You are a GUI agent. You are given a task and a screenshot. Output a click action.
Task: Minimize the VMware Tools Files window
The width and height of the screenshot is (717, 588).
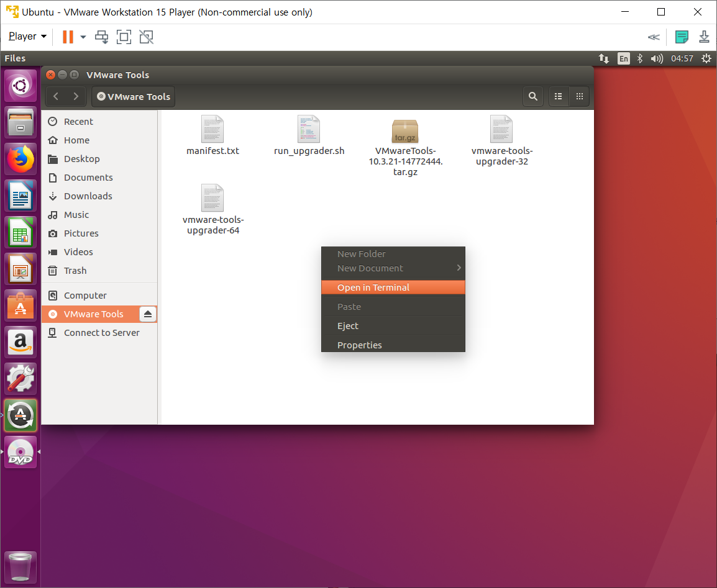pyautogui.click(x=63, y=75)
